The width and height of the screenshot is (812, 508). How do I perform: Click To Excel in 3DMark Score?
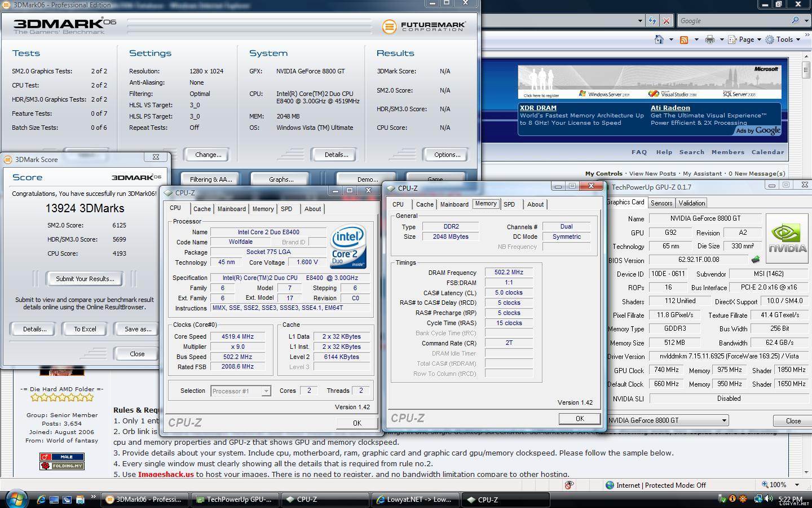[85, 329]
